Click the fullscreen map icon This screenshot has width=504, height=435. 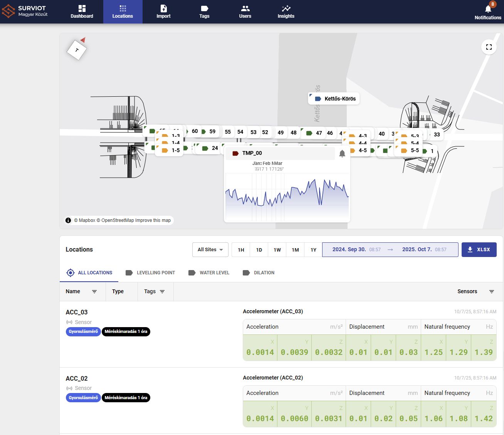coord(489,47)
